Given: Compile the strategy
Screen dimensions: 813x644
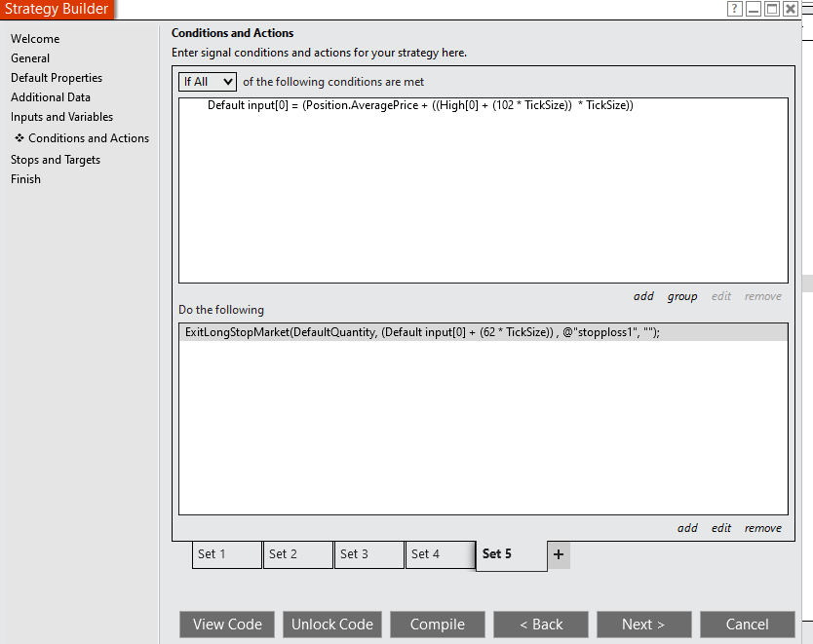Looking at the screenshot, I should click(x=438, y=625).
